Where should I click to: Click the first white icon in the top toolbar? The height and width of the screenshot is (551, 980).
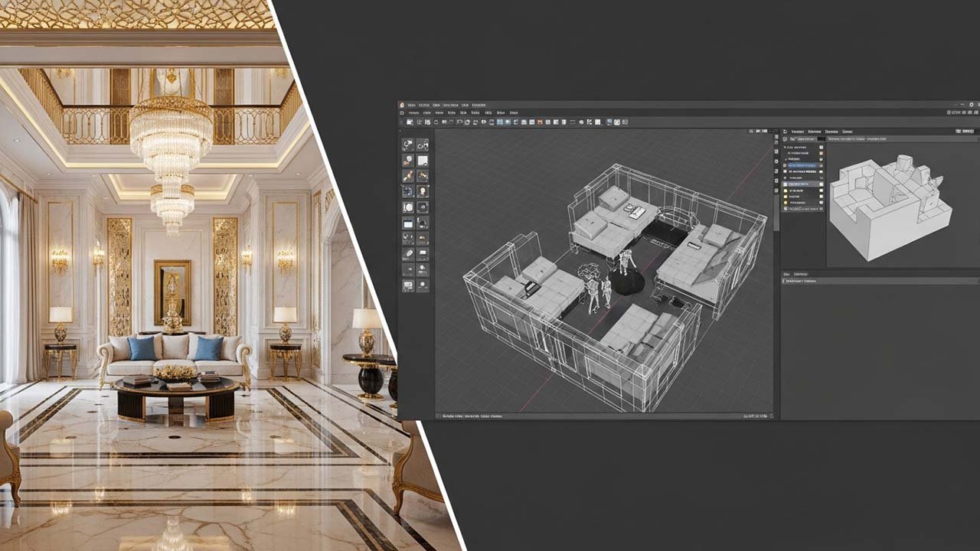(410, 122)
